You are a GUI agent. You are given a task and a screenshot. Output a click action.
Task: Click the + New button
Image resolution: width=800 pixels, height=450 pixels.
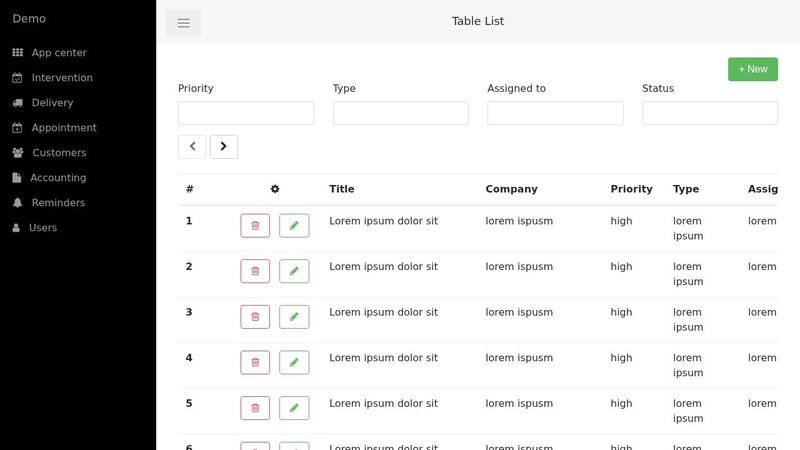(x=752, y=69)
